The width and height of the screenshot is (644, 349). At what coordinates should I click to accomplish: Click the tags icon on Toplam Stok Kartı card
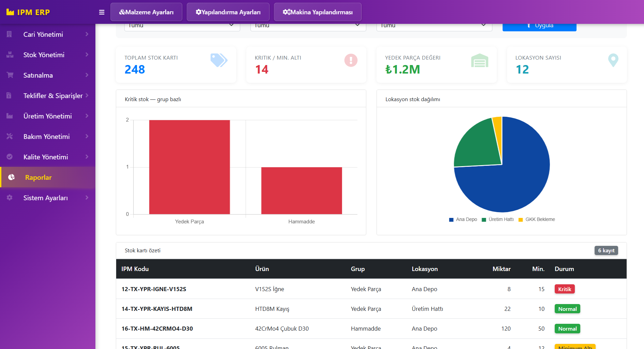click(x=219, y=60)
